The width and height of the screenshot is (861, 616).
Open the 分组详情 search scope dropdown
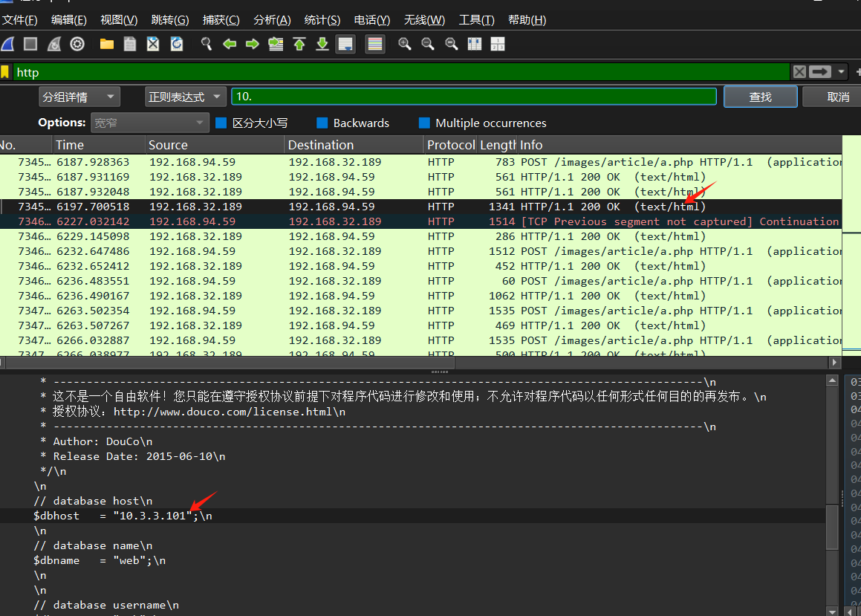(x=79, y=97)
